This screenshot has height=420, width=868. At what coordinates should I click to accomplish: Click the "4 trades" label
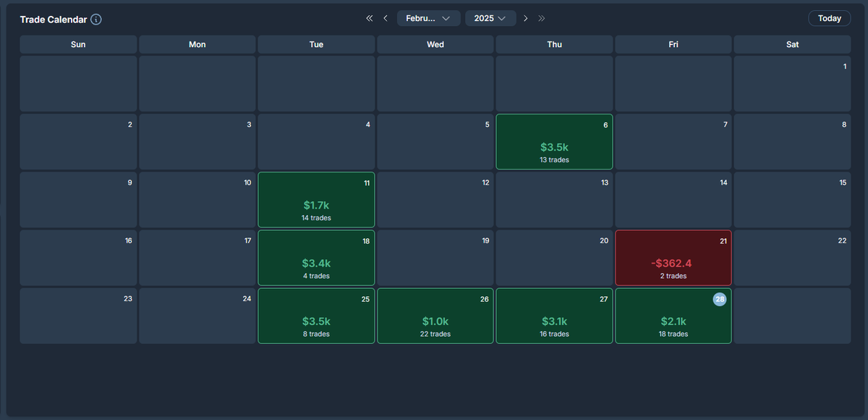[x=316, y=276]
